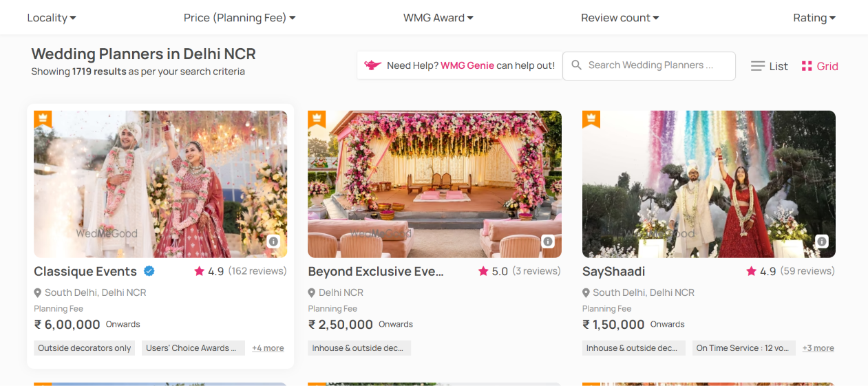Click the Users' Choice Awards tag
This screenshot has height=386, width=868.
[193, 348]
